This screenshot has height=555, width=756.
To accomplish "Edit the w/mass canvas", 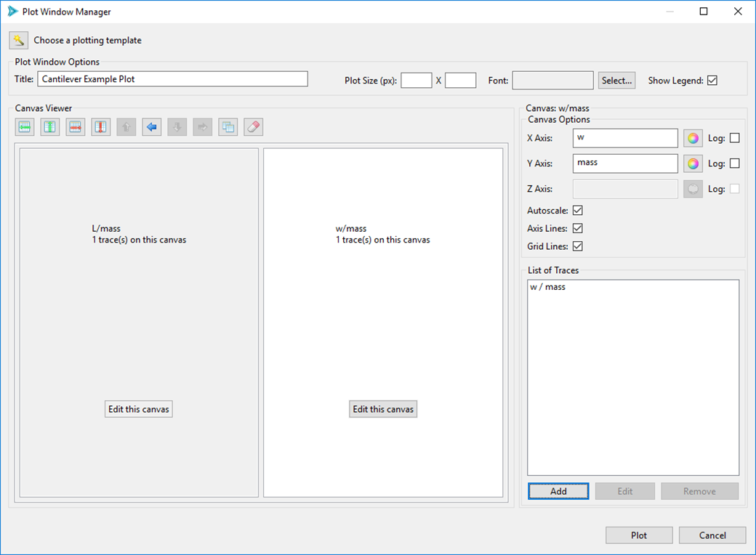I will pos(383,409).
